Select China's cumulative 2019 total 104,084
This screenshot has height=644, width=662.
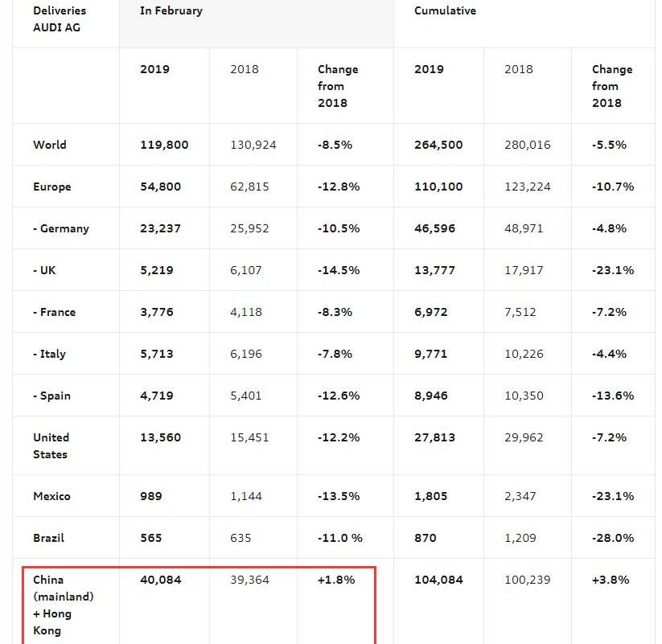(x=438, y=580)
